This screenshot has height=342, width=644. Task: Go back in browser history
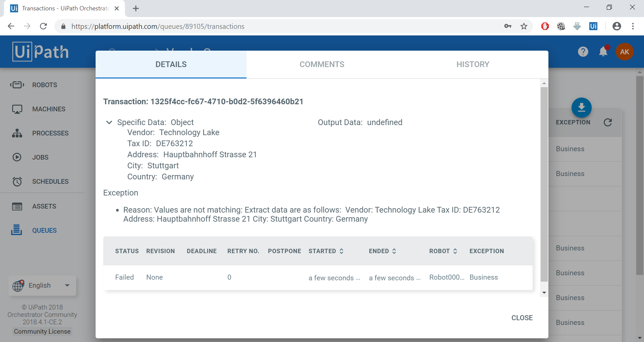coord(11,26)
